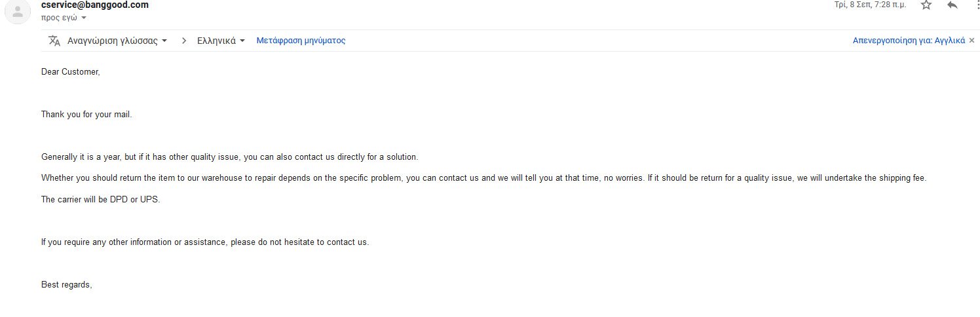The width and height of the screenshot is (980, 317).
Task: Reply to the message using arrow icon
Action: tap(952, 5)
